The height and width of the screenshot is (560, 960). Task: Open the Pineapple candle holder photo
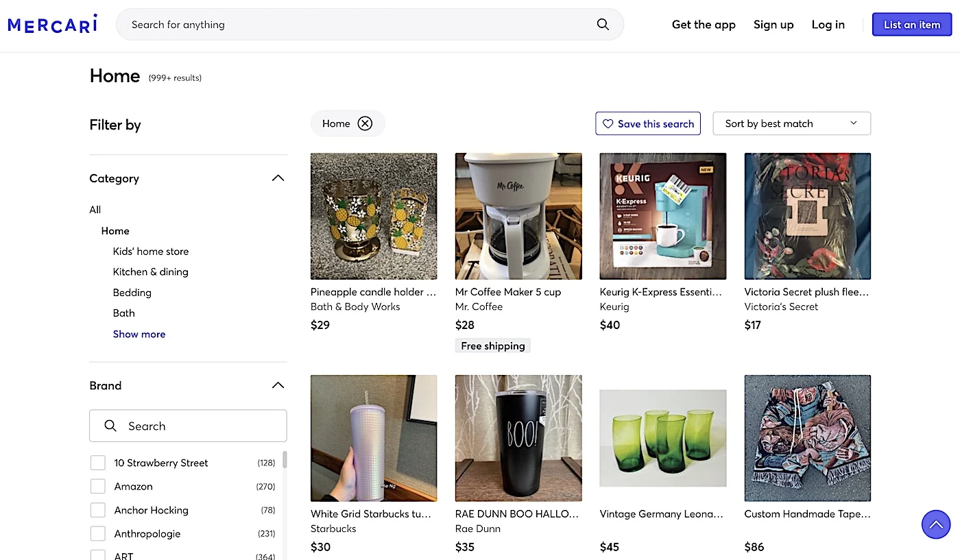(374, 216)
